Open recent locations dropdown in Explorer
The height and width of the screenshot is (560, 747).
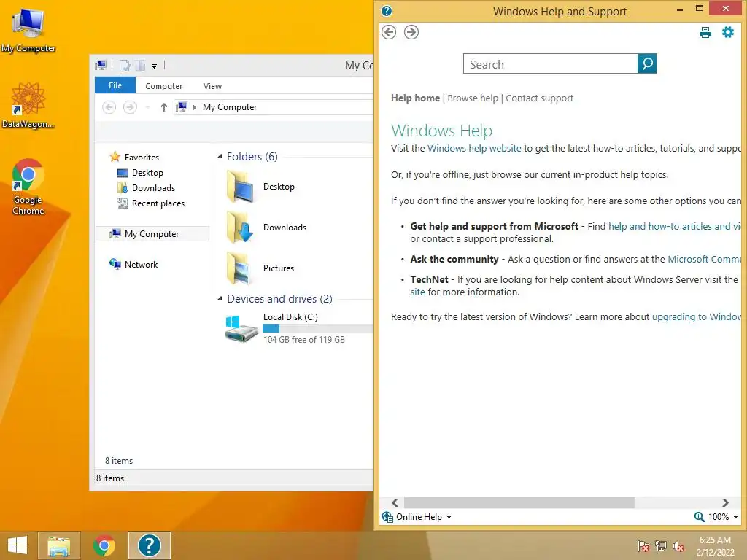coord(147,107)
